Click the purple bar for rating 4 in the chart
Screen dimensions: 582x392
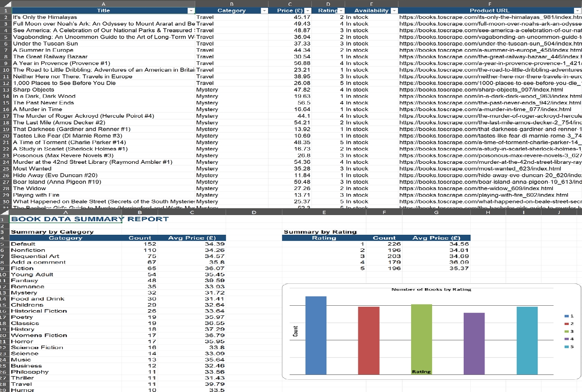(474, 344)
